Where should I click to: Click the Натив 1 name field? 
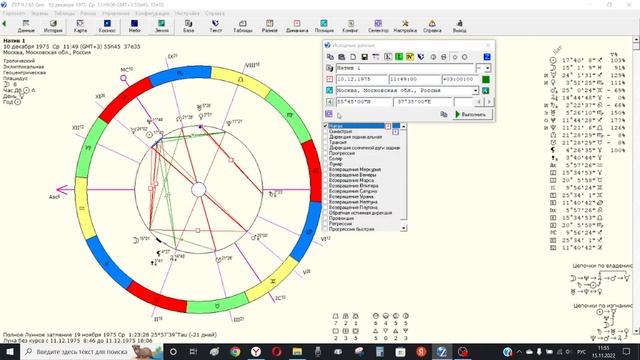[405, 68]
